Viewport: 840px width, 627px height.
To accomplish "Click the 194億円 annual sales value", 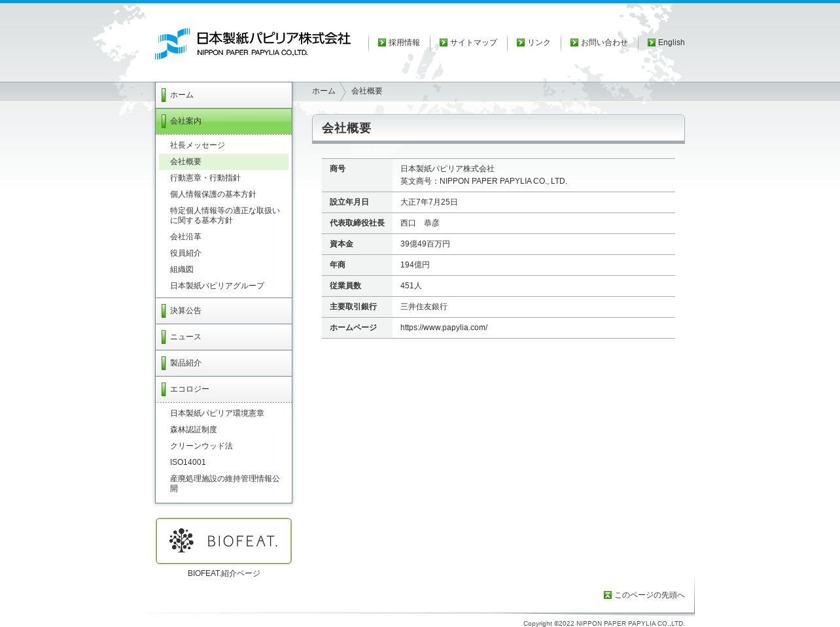I will pyautogui.click(x=415, y=265).
